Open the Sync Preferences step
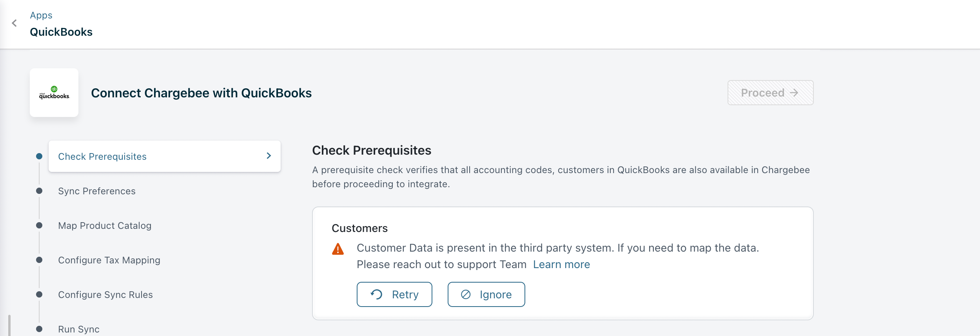The height and width of the screenshot is (336, 980). tap(97, 191)
